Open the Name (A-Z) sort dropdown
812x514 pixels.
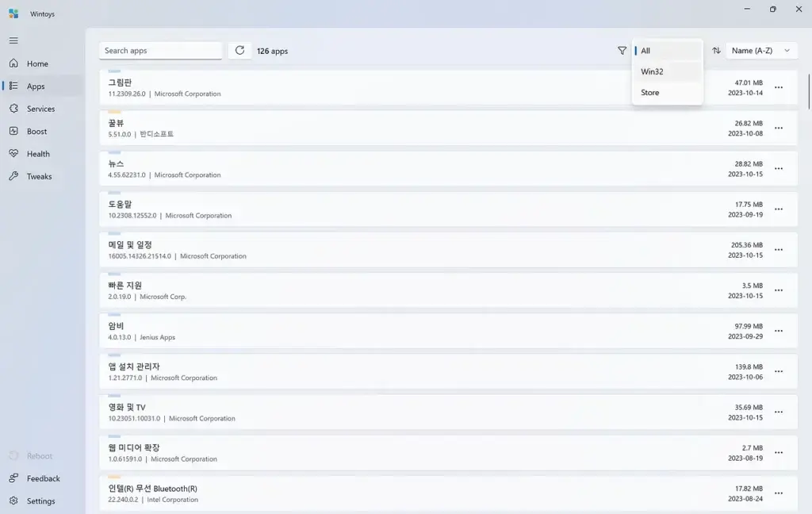(761, 50)
